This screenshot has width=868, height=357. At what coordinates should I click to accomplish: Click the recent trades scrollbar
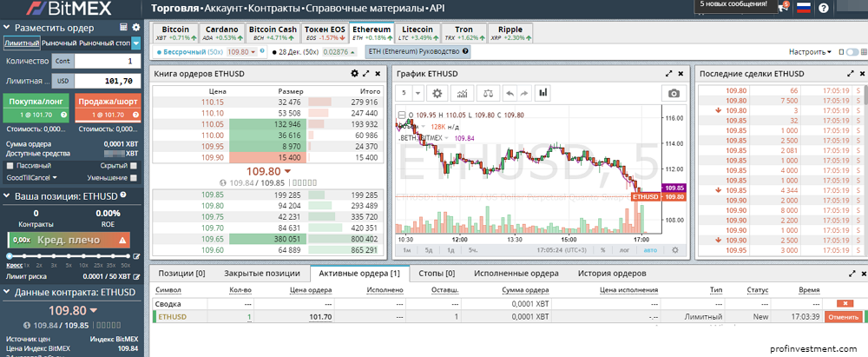click(x=865, y=96)
